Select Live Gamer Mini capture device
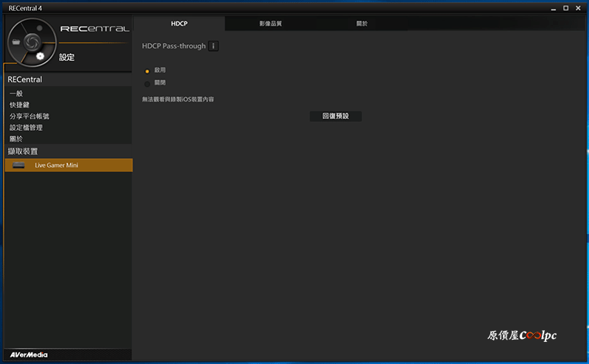The width and height of the screenshot is (589, 364). tap(68, 165)
